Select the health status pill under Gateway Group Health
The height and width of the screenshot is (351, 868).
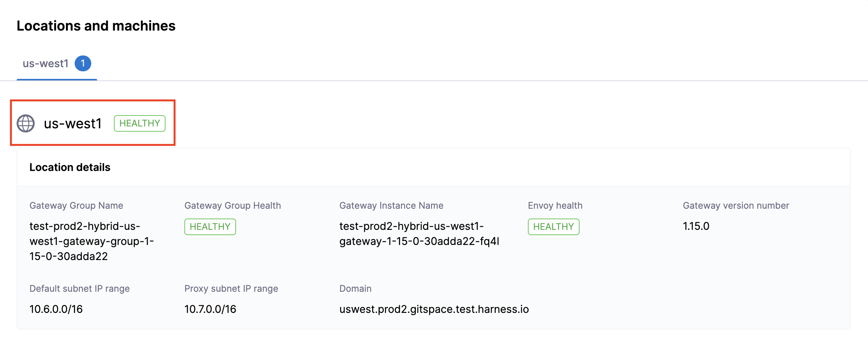(210, 226)
